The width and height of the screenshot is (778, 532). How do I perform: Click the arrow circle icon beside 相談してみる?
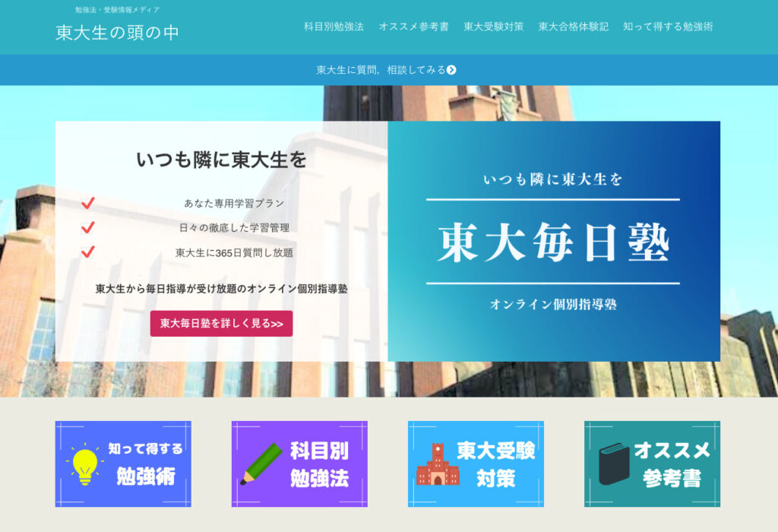click(x=451, y=70)
